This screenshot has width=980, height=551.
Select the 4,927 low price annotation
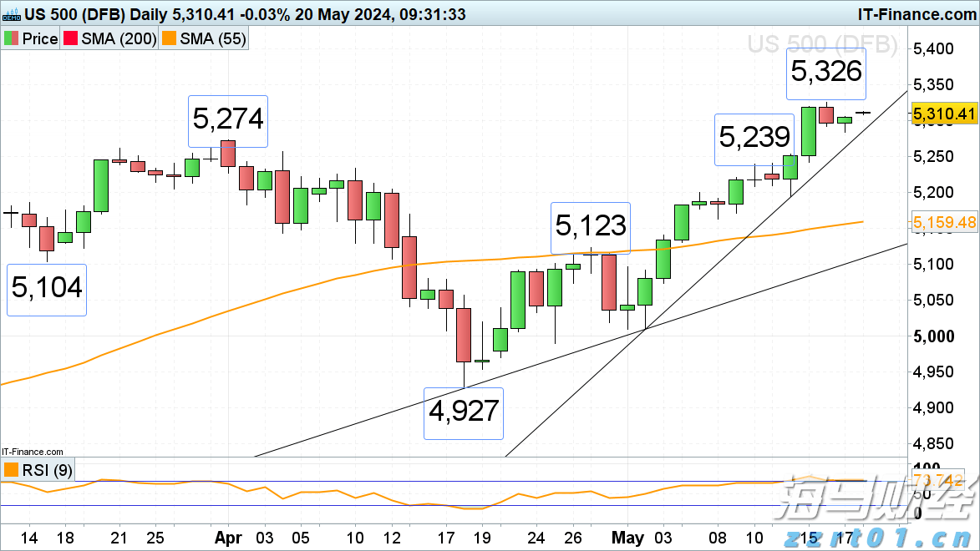464,412
